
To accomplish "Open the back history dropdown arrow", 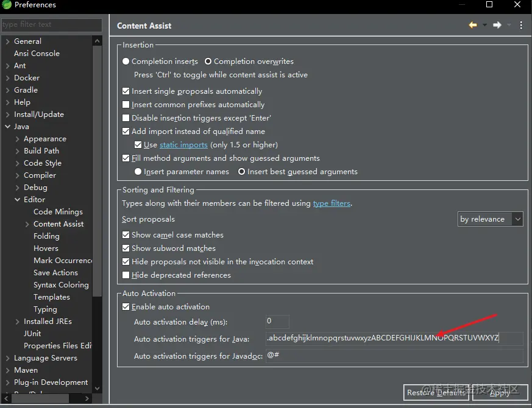I will pos(484,25).
